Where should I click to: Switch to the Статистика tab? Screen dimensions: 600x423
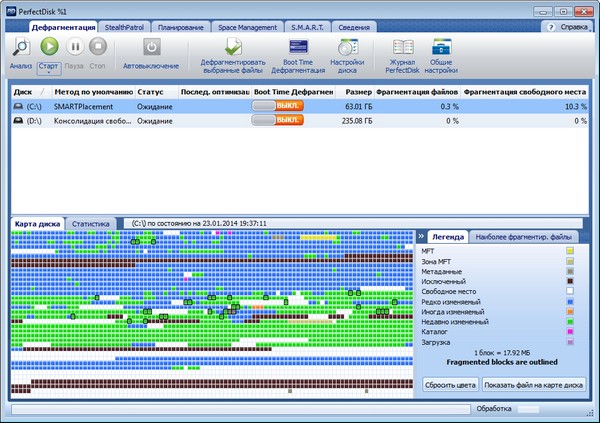click(x=91, y=224)
